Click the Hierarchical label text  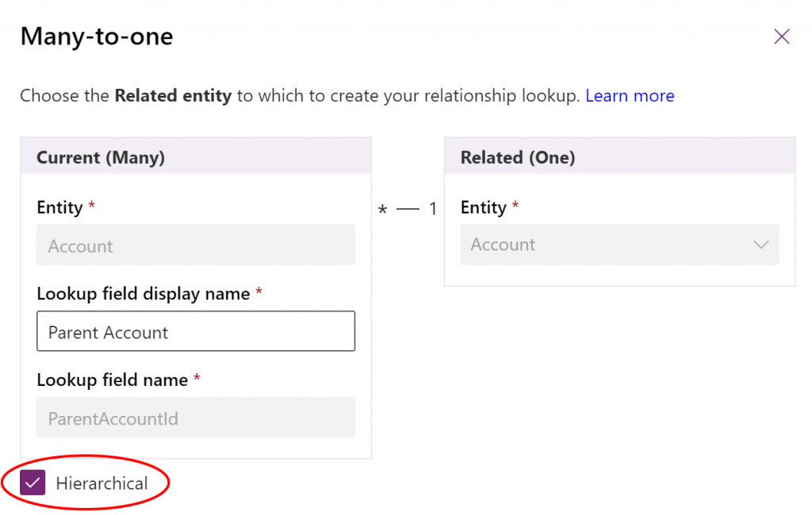pyautogui.click(x=101, y=483)
